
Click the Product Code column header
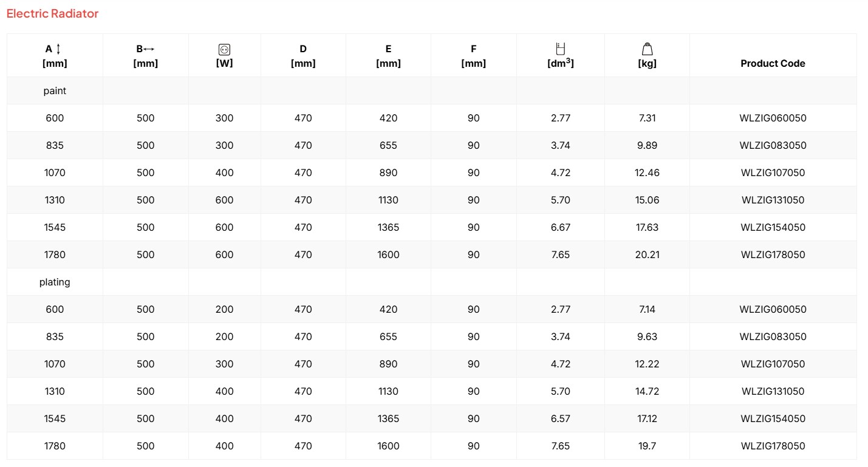773,63
